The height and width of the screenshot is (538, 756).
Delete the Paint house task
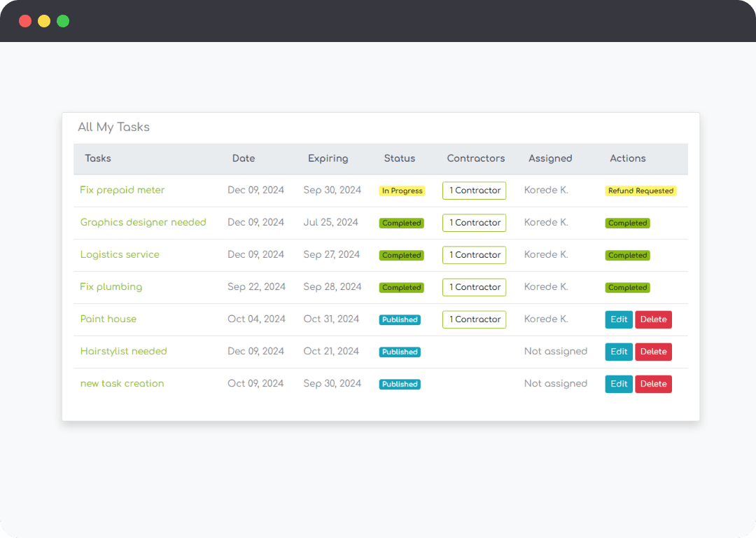[653, 319]
